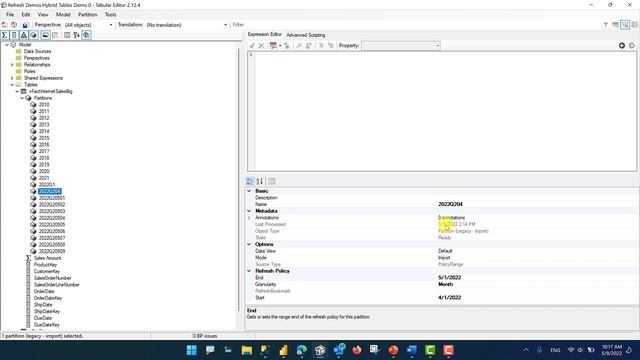Click the Filter input field
Viewport: 640px width, 360px height.
[x=416, y=25]
